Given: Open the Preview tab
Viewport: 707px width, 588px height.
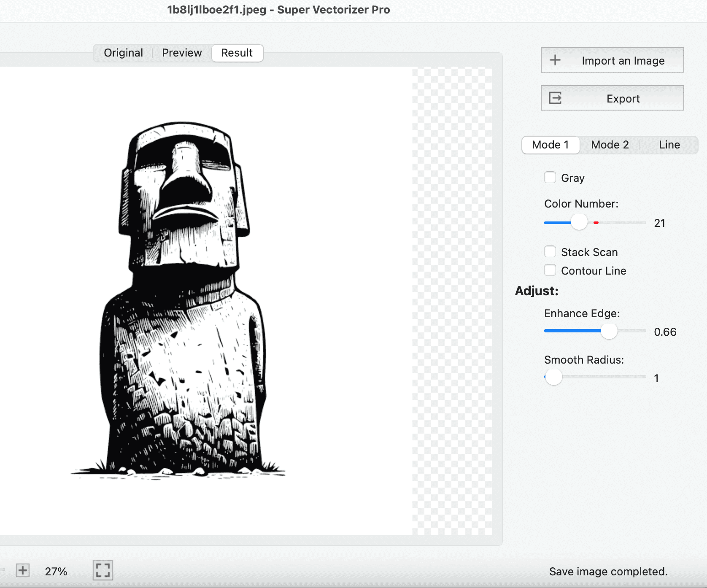Looking at the screenshot, I should (x=182, y=53).
